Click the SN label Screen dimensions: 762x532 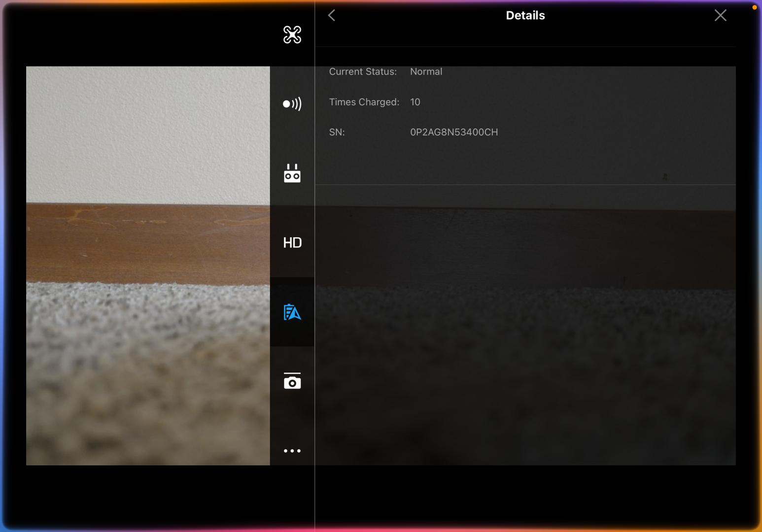tap(337, 132)
